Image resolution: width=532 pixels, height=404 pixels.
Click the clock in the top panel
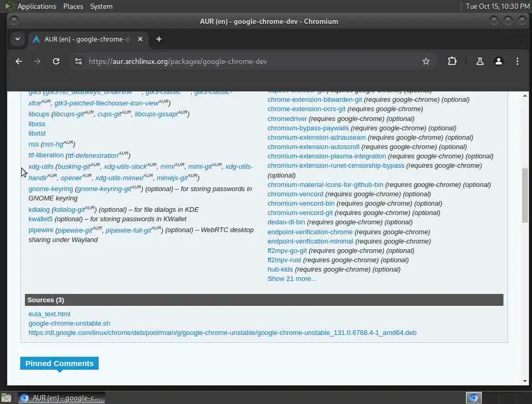(497, 6)
